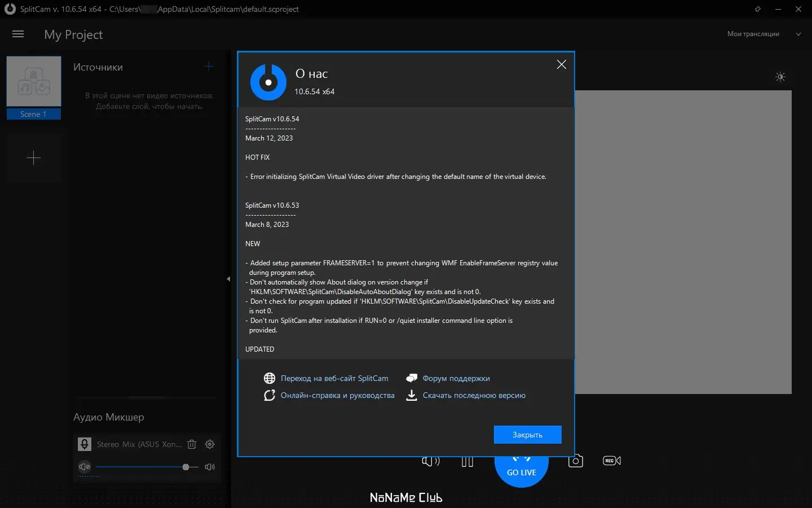
Task: Click the Источники panel heading
Action: coord(98,67)
